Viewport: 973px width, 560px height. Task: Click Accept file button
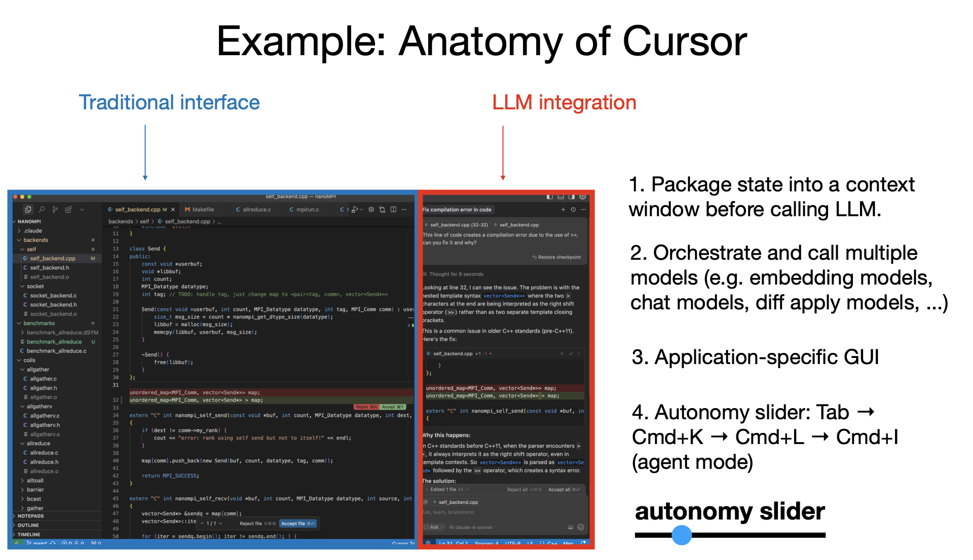coord(298,524)
